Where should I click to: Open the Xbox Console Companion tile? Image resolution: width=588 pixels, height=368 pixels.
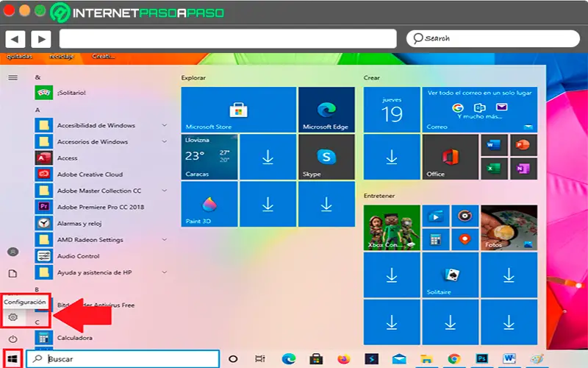coord(392,227)
